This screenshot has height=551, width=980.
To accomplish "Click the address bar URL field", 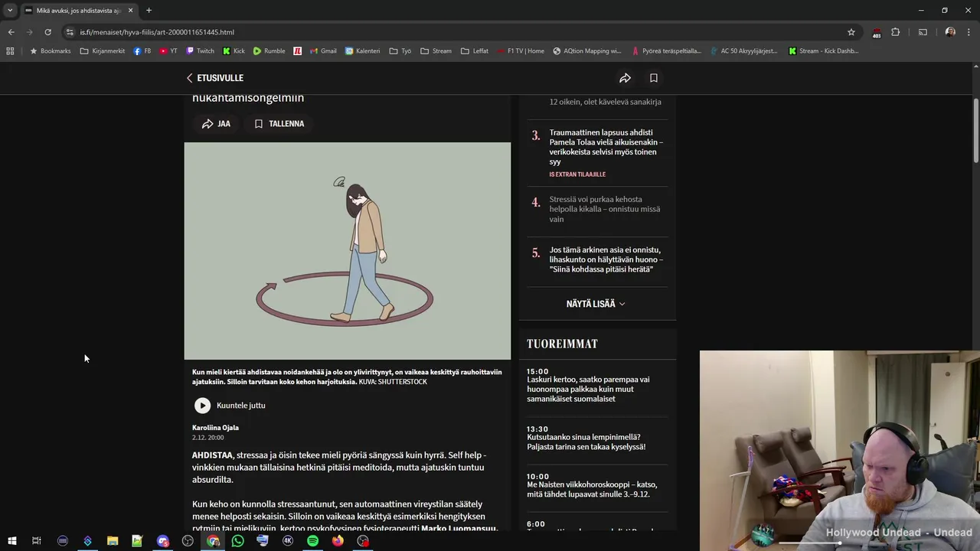I will pyautogui.click(x=459, y=32).
